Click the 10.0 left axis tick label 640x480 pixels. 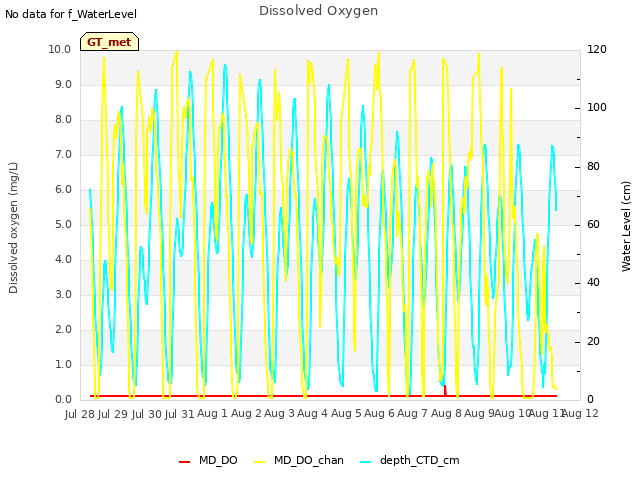pyautogui.click(x=60, y=49)
